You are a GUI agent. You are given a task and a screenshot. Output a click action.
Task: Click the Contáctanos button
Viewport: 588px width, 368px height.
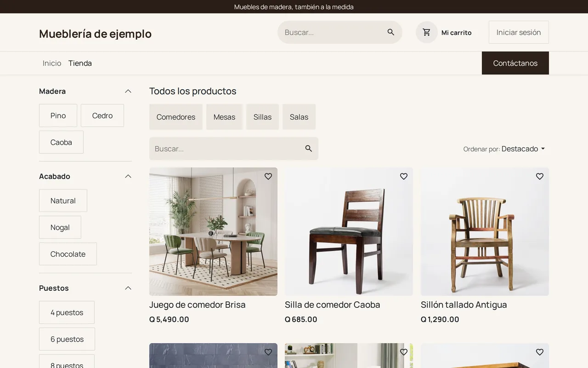[x=515, y=63]
